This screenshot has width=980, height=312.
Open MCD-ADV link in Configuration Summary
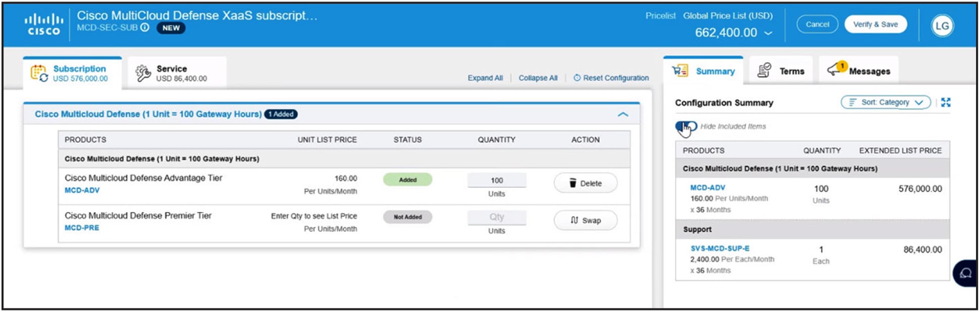(x=707, y=187)
